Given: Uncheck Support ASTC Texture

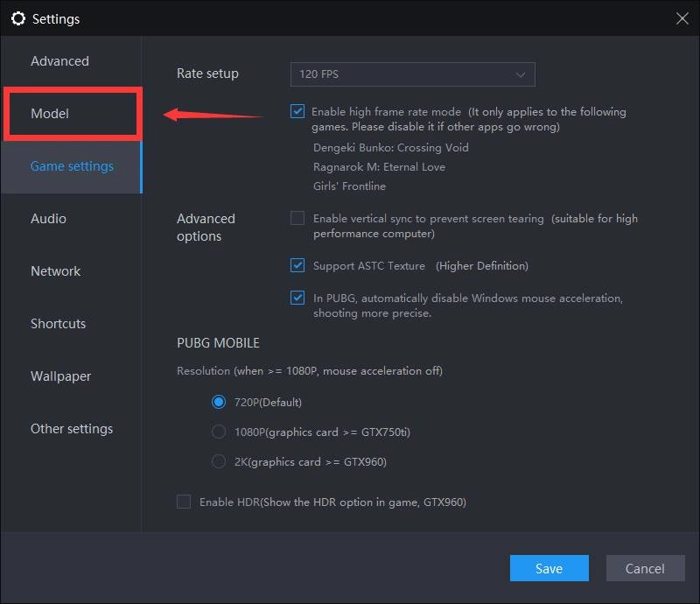Looking at the screenshot, I should pos(298,265).
